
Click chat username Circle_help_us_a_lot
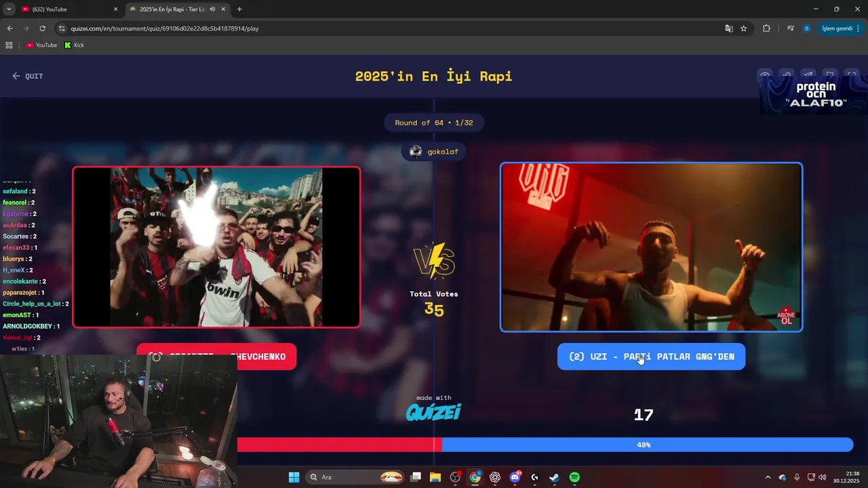[x=32, y=304]
